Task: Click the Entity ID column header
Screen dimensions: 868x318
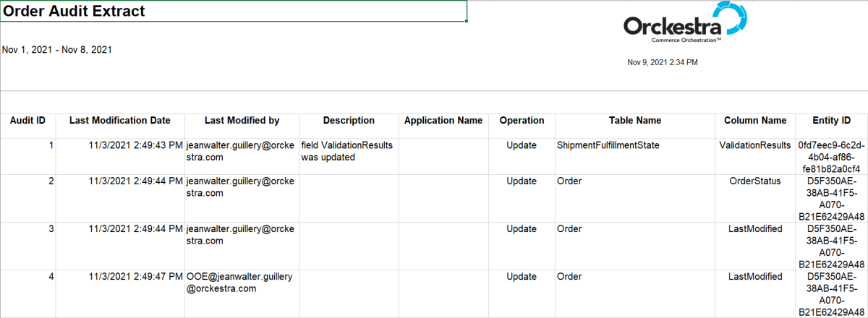Action: (x=830, y=121)
